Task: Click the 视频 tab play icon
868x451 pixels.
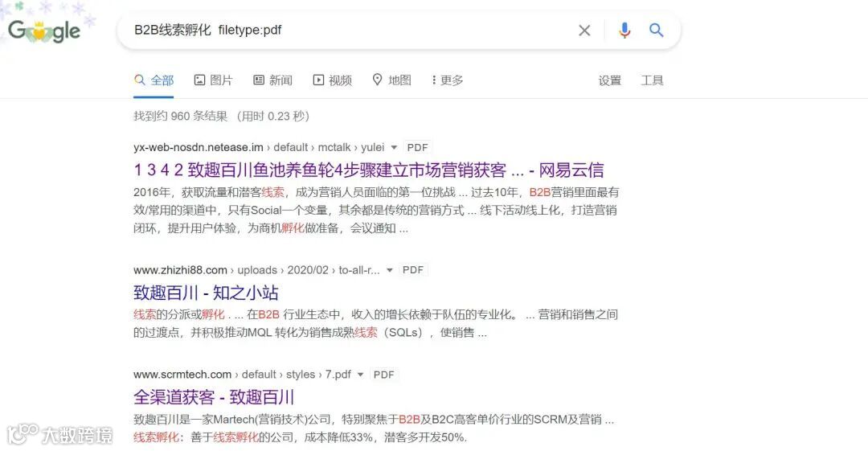Action: click(318, 80)
